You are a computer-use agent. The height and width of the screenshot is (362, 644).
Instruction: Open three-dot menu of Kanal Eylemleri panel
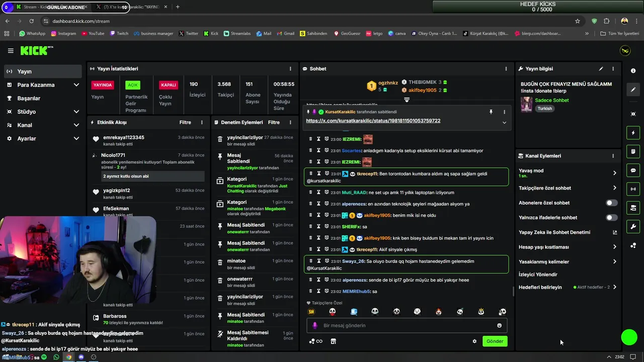[613, 156]
